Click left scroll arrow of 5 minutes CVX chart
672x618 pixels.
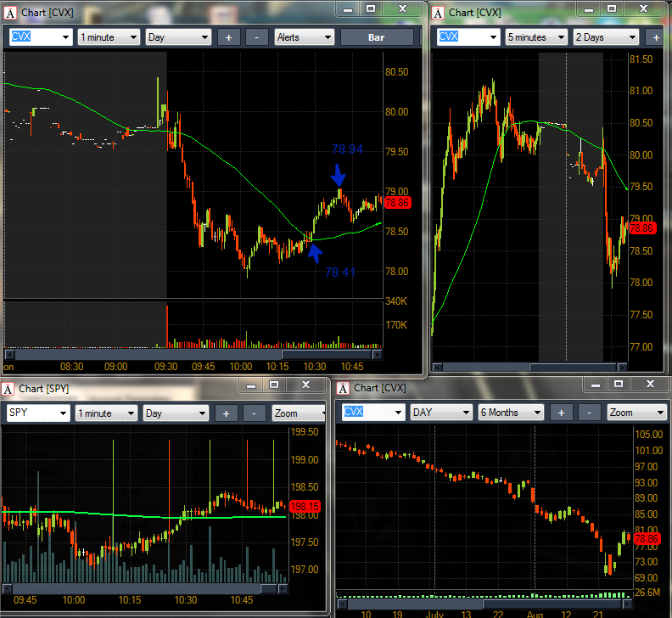[437, 367]
